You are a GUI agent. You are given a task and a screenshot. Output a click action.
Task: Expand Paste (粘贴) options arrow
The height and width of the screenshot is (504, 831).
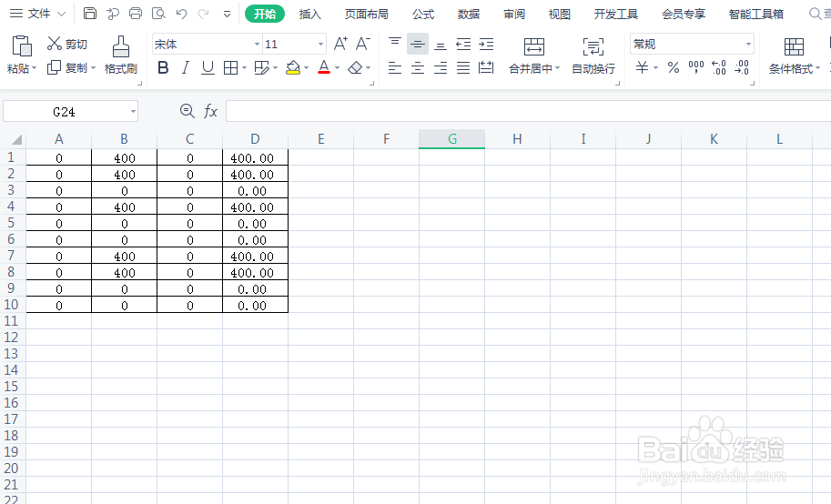[34, 68]
